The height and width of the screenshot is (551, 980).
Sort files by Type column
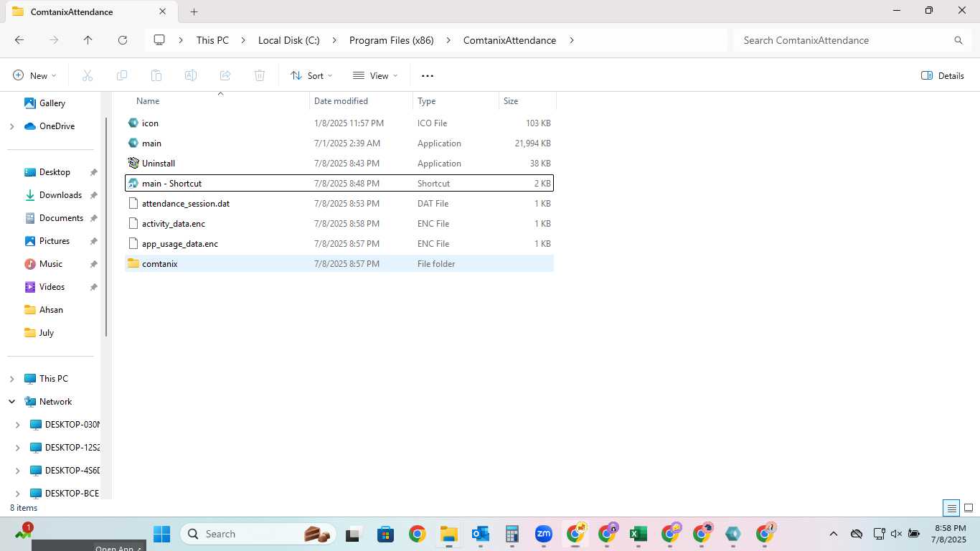coord(456,101)
